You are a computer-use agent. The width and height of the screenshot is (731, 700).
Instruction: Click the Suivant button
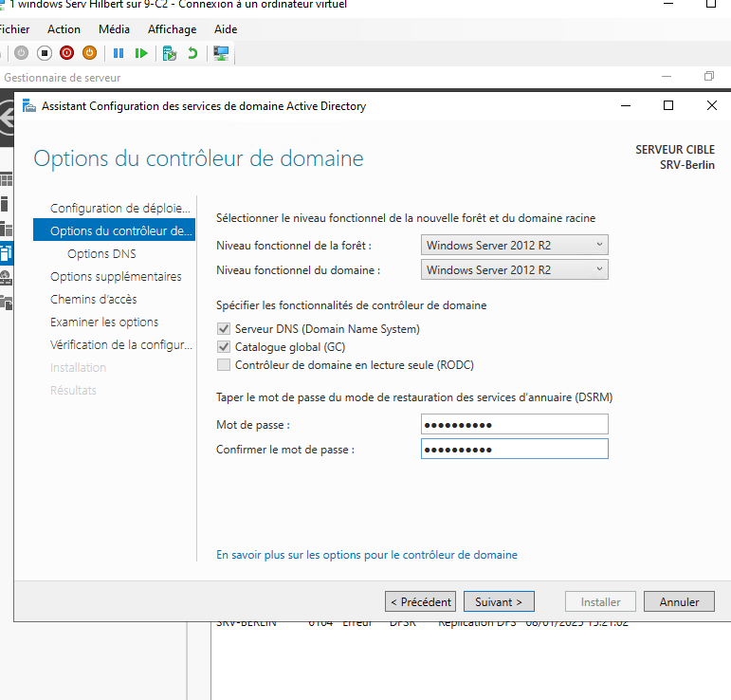coord(499,601)
